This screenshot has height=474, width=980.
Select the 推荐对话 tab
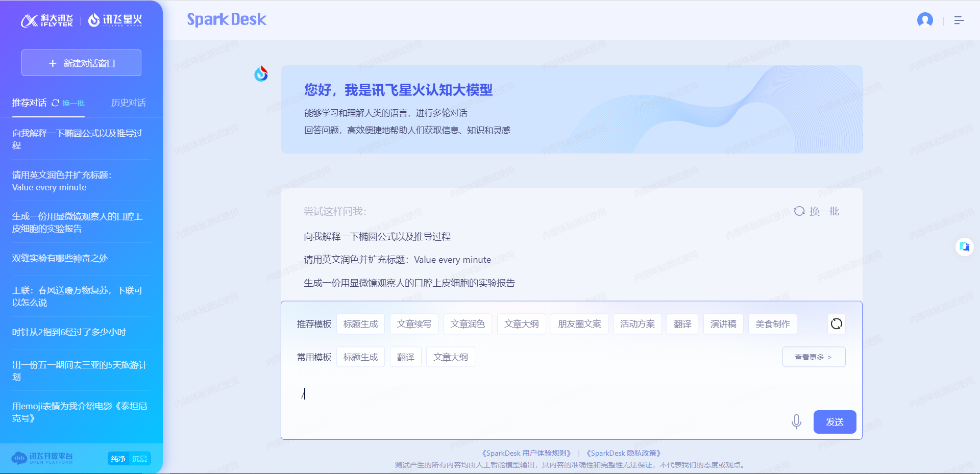[30, 103]
